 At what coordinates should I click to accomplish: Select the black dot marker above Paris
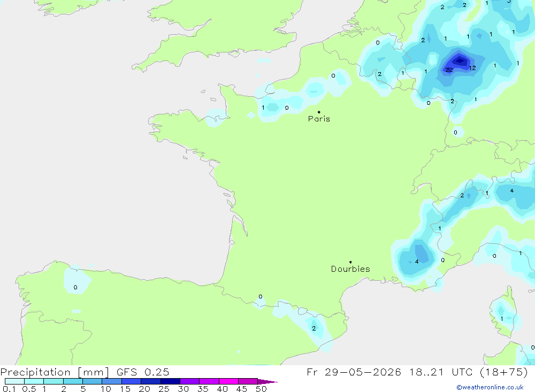coord(319,112)
